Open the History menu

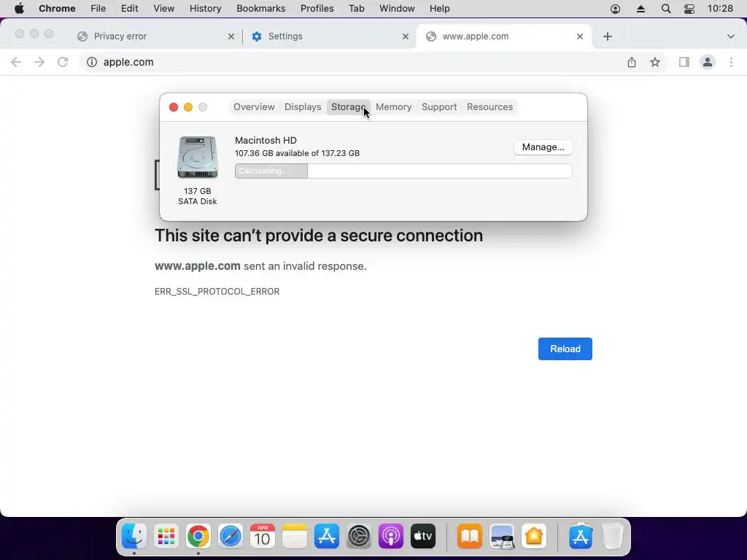click(205, 9)
